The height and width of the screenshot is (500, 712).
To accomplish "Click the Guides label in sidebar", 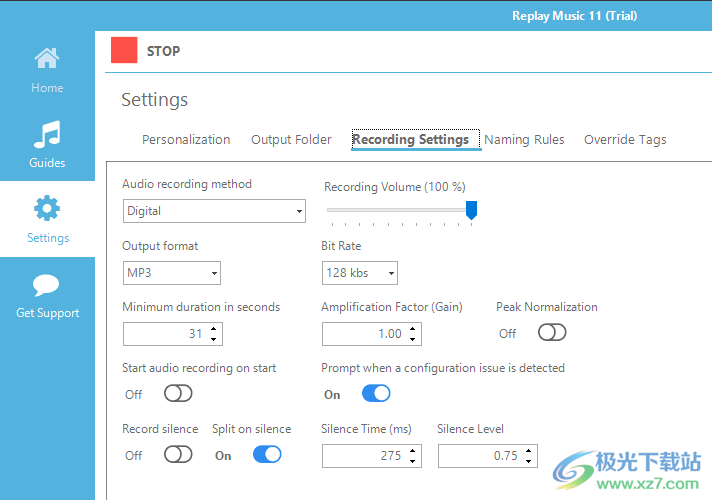I will click(x=47, y=163).
